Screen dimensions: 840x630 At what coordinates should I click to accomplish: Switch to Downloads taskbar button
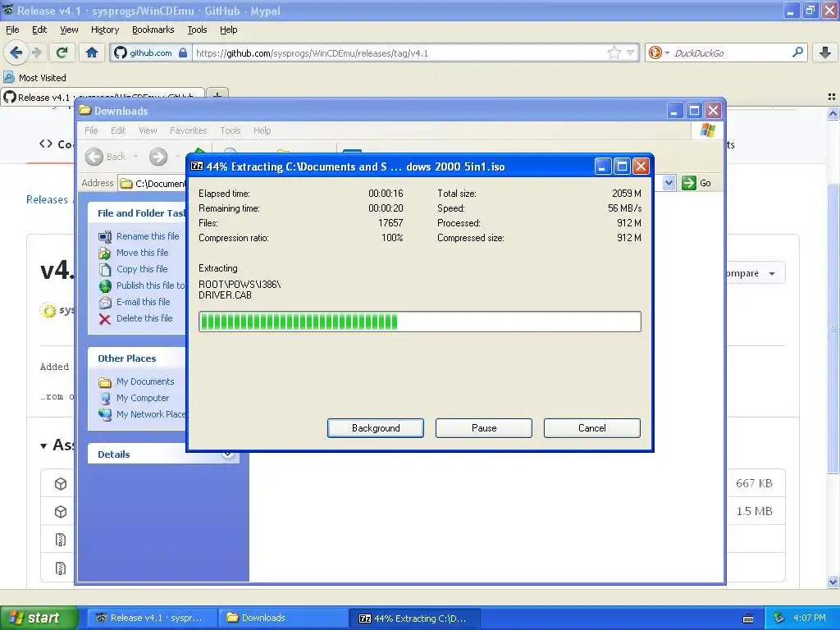point(283,618)
